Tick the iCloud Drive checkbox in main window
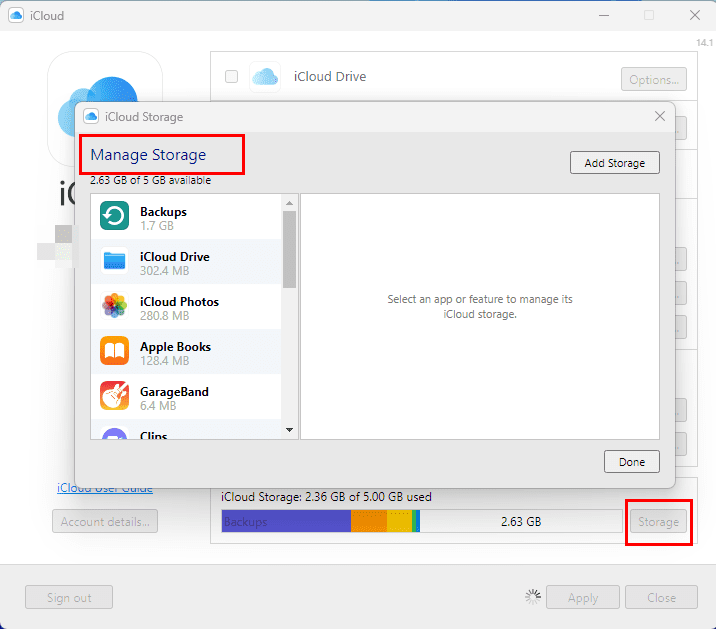The width and height of the screenshot is (716, 629). pyautogui.click(x=232, y=76)
